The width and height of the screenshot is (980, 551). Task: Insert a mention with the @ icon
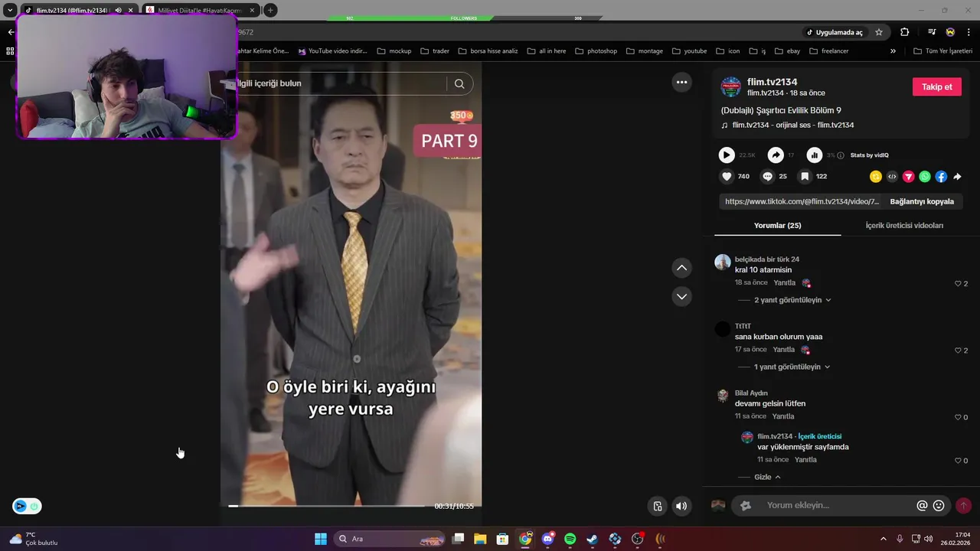pyautogui.click(x=922, y=506)
